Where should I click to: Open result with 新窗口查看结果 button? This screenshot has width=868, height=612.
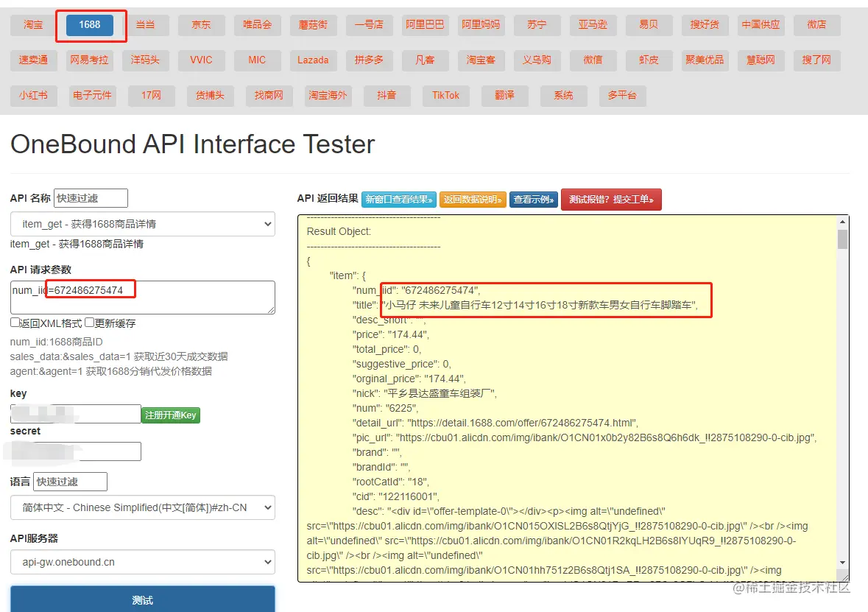[399, 200]
